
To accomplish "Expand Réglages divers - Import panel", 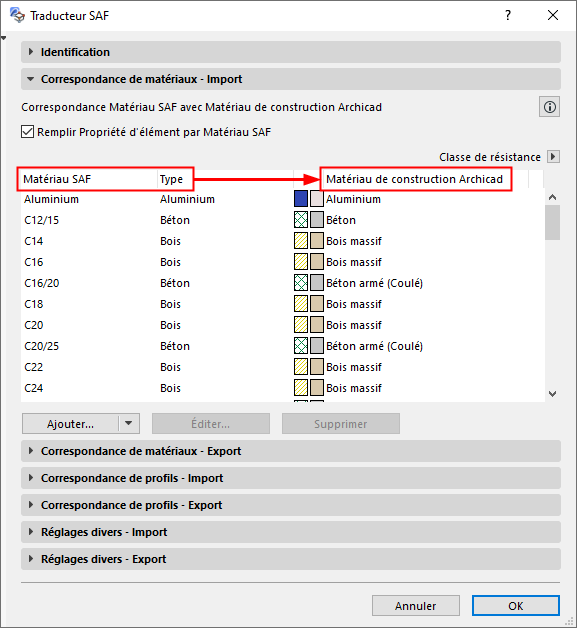I will tap(291, 532).
